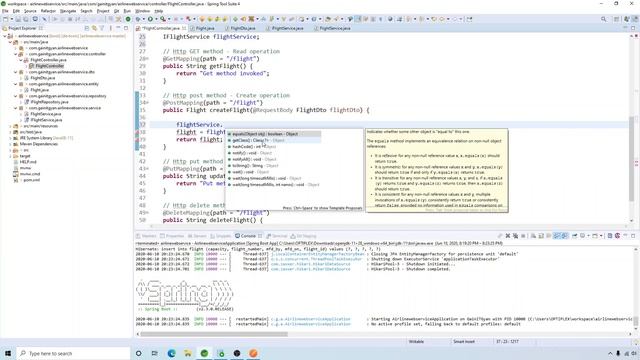Open the Refactor menu

(x=48, y=11)
